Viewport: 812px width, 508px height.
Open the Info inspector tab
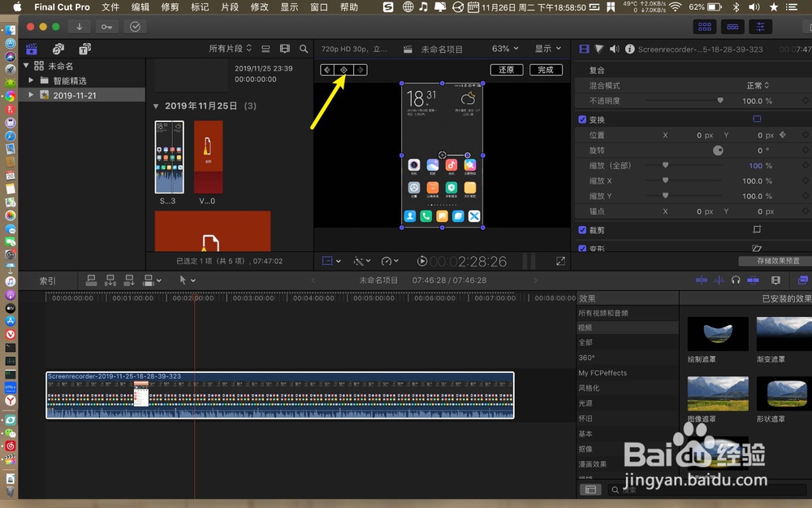coord(630,49)
